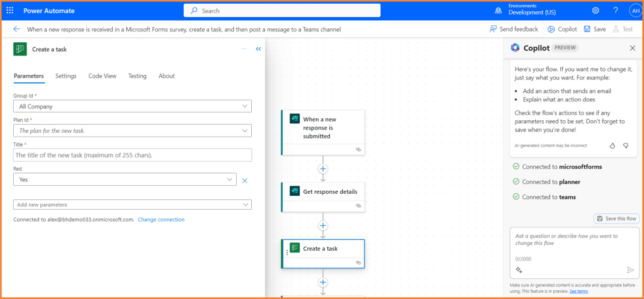Remove the Red parameter with X icon
Image resolution: width=644 pixels, height=299 pixels.
point(245,180)
